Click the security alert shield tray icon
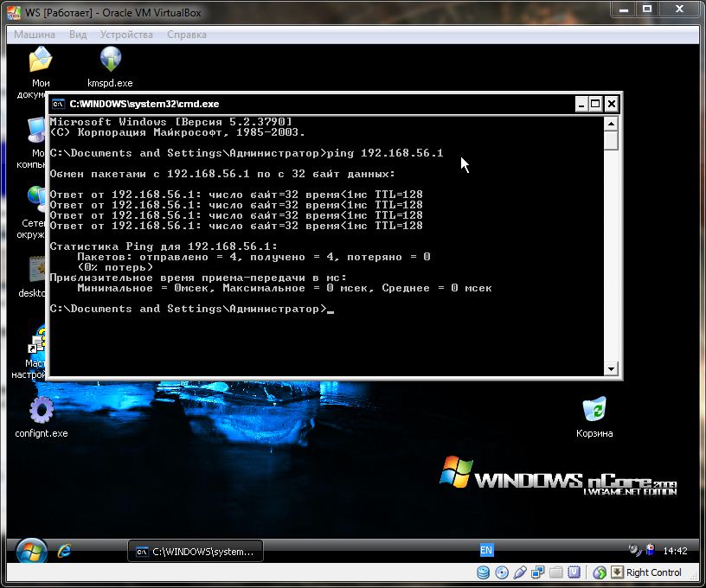 (x=650, y=549)
